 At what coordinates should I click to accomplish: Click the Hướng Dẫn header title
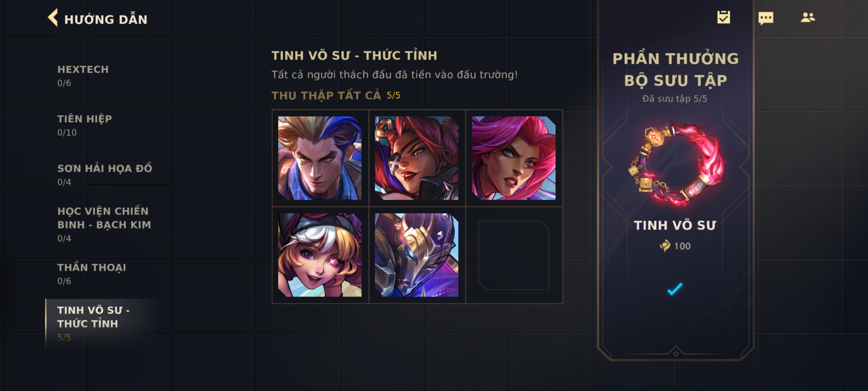(x=106, y=19)
